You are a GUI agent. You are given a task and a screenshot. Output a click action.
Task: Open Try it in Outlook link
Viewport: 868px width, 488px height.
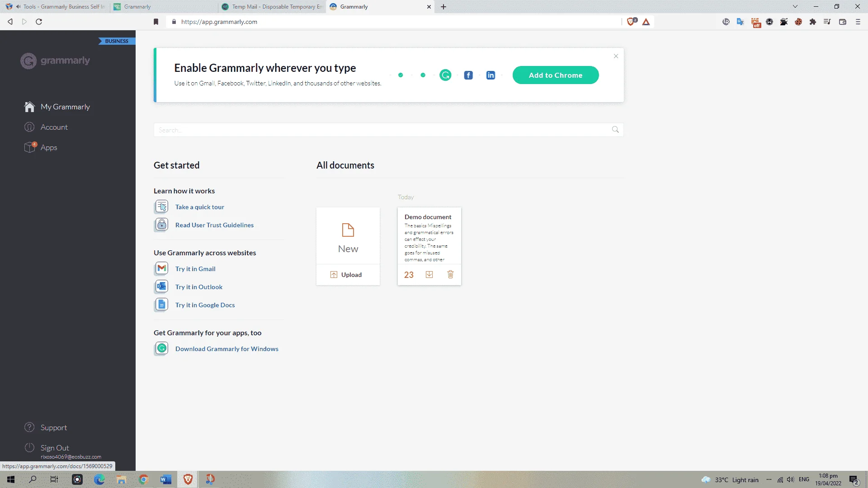pos(199,287)
